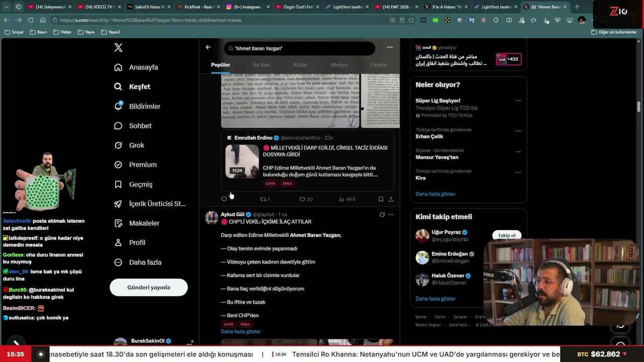Viewport: 644px width, 362px height.
Task: Open options for Mansur Yavaş'tan trend
Action: click(x=518, y=151)
